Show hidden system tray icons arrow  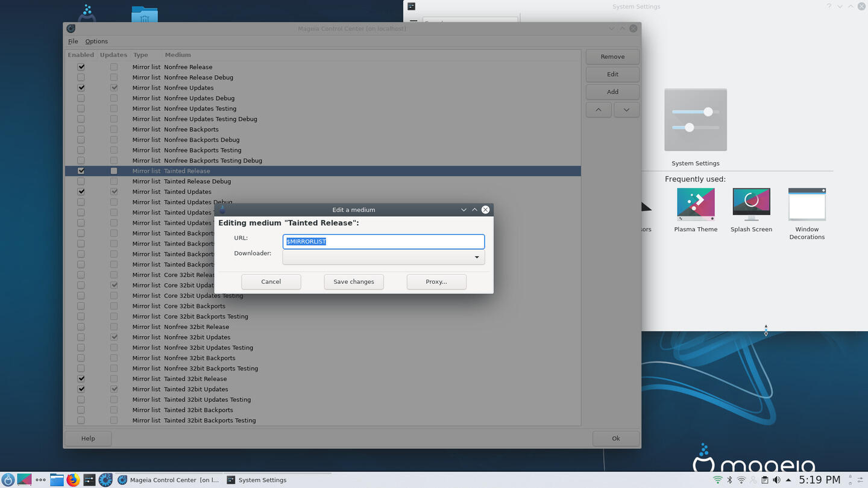[x=788, y=480]
